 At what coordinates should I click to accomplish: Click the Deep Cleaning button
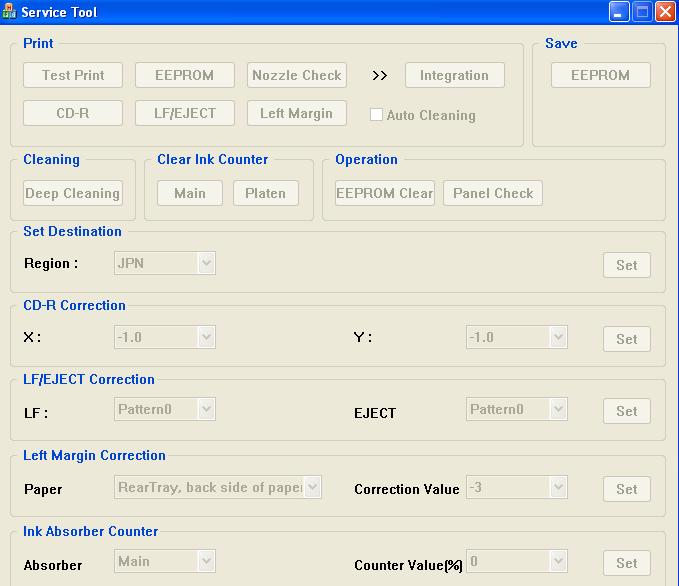tap(73, 193)
